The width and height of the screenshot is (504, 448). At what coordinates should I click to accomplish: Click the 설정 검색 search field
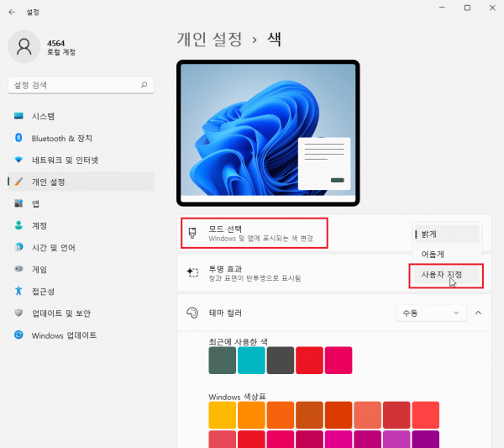(81, 85)
